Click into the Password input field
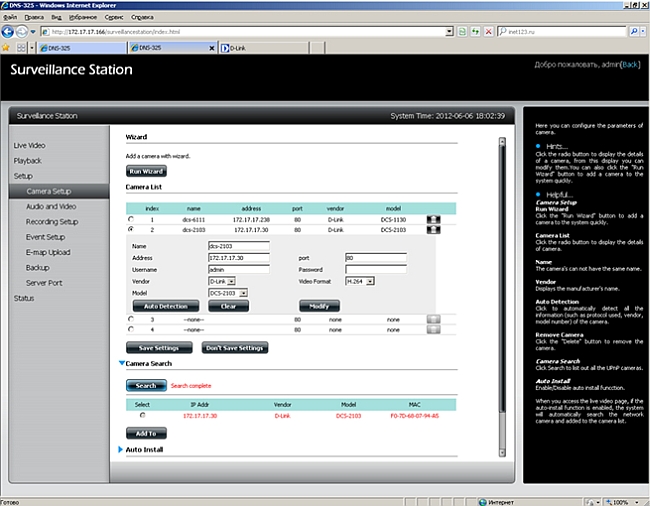 click(375, 269)
